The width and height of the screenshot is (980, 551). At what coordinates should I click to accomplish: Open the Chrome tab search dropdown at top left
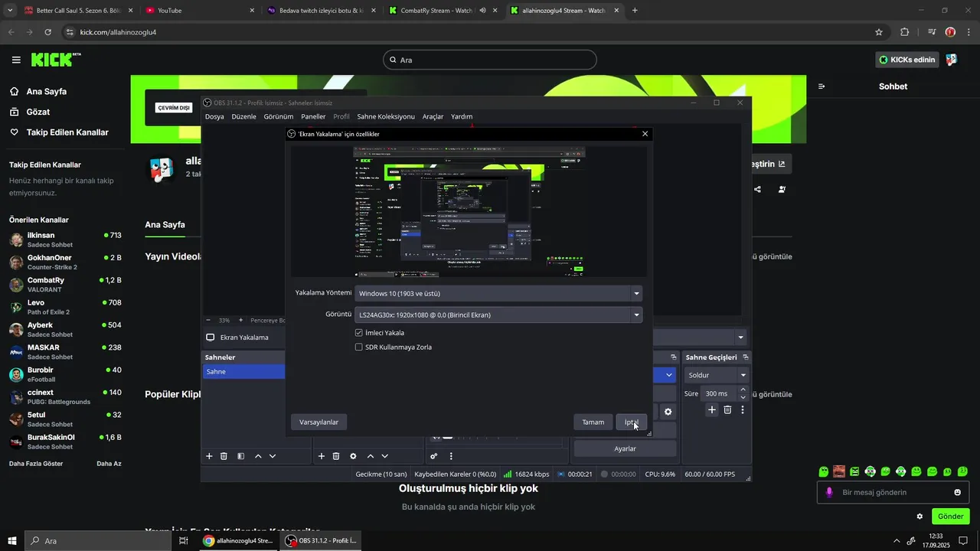(10, 11)
